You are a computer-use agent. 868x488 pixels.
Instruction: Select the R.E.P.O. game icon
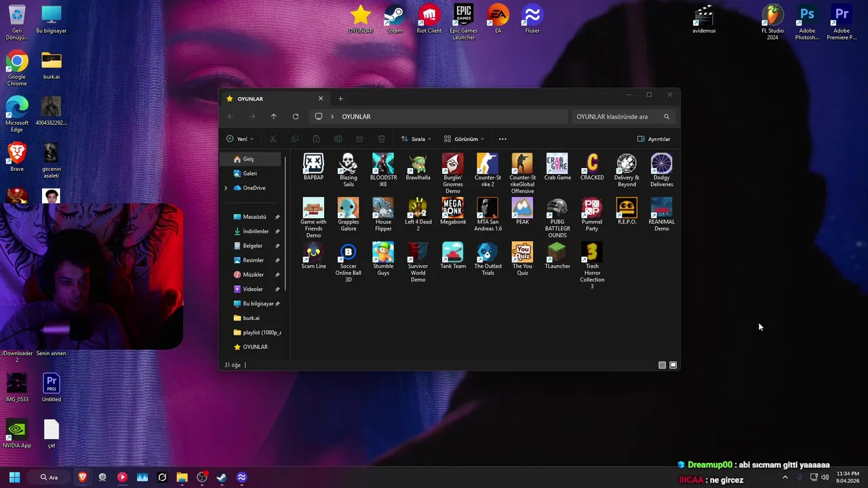(x=627, y=211)
